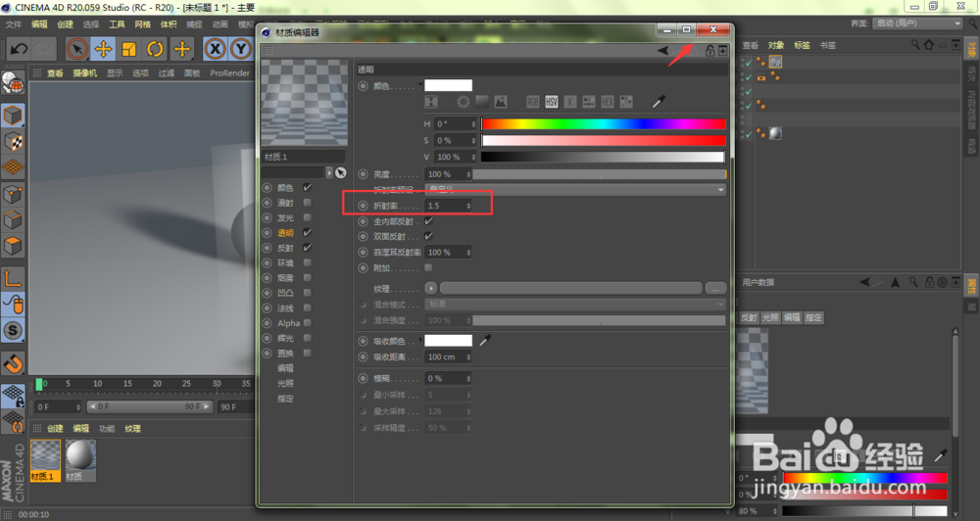Activate the Rotate tool in toolbar
This screenshot has height=521, width=980.
tap(155, 49)
